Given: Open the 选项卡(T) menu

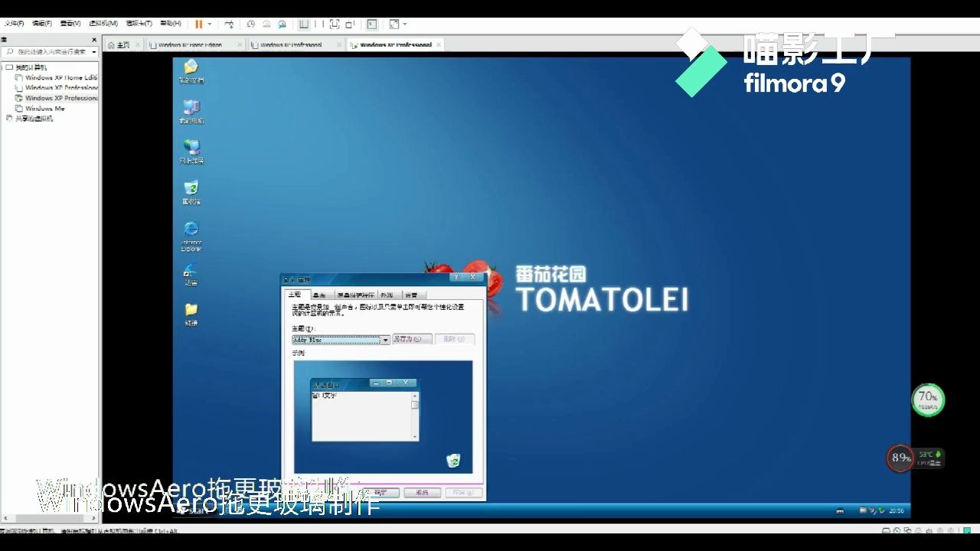Looking at the screenshot, I should pyautogui.click(x=139, y=23).
